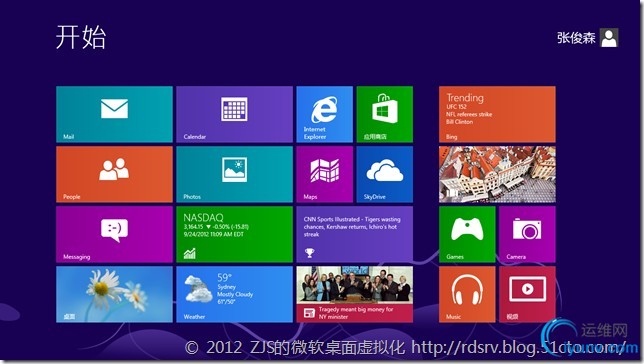Open the SkyDrive tile
The image size is (644, 364).
pyautogui.click(x=385, y=174)
